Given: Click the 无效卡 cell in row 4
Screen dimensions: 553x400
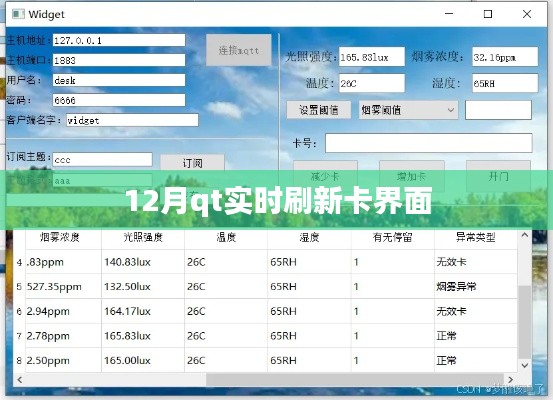Looking at the screenshot, I should (475, 262).
